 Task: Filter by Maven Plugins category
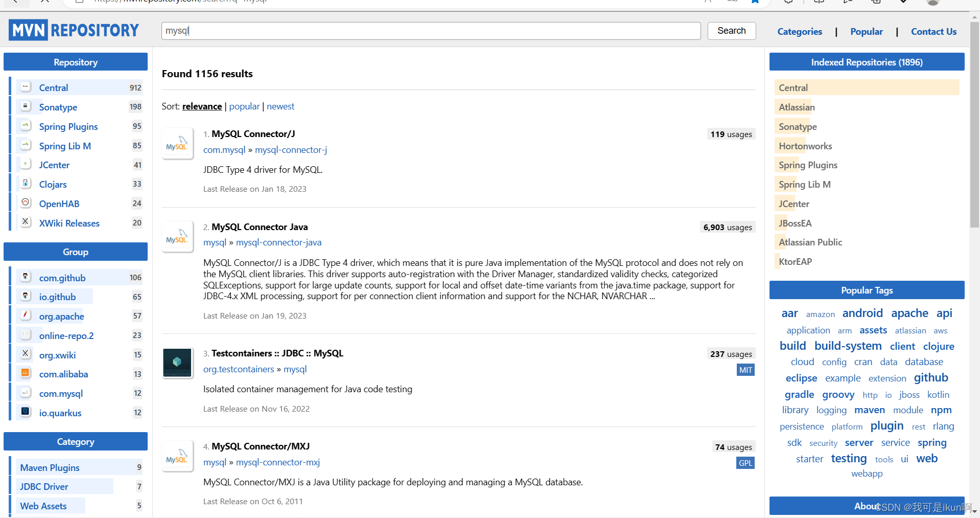point(50,468)
